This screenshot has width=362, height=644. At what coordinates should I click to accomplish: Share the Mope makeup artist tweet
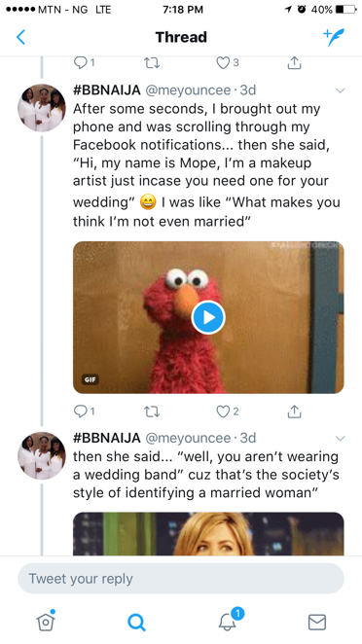click(x=294, y=411)
